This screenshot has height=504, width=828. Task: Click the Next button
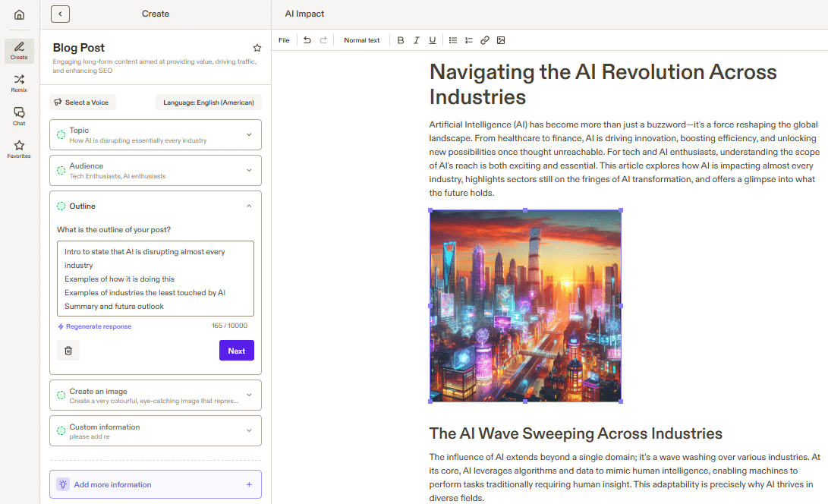tap(237, 350)
